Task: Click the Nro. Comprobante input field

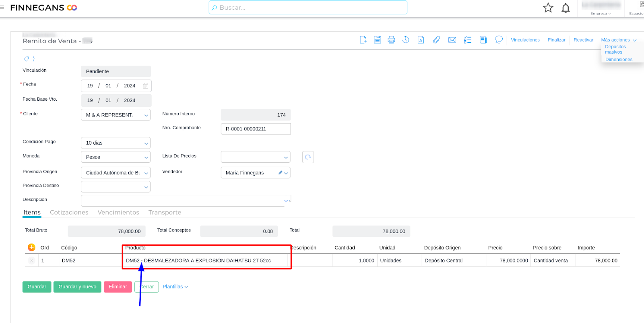Action: [256, 129]
